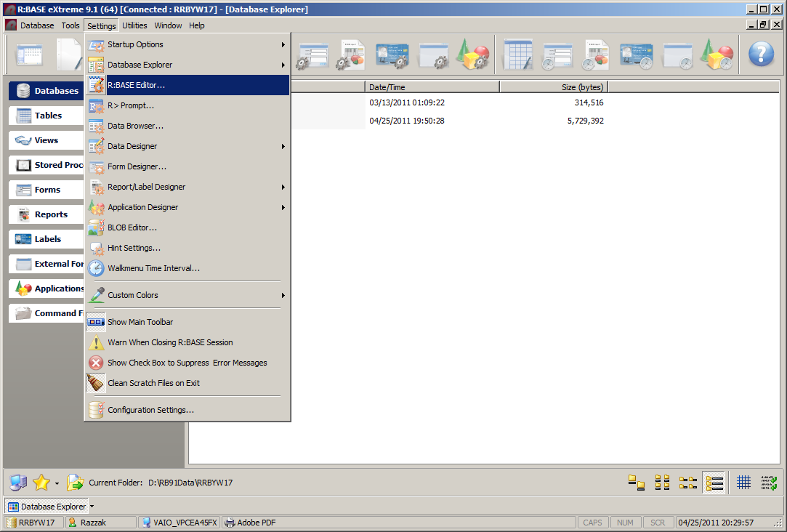Click the change current folder icon
Image resolution: width=787 pixels, height=532 pixels.
75,482
